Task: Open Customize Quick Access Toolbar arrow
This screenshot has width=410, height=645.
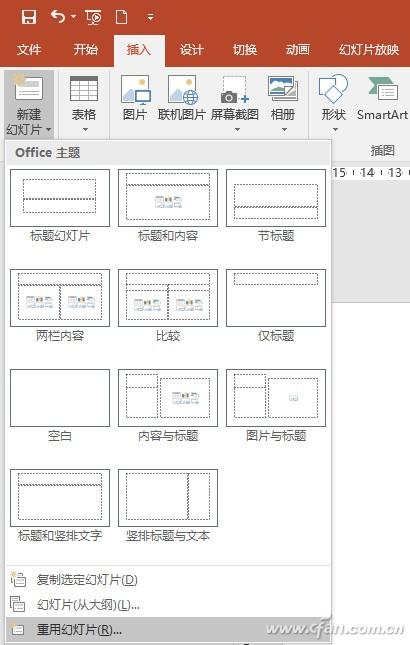Action: click(x=151, y=17)
